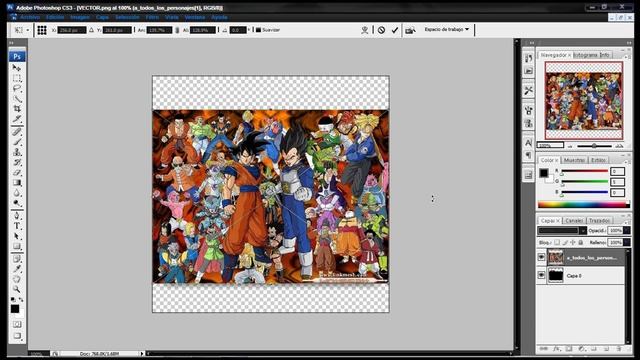Add a layer style with fx icon
The height and width of the screenshot is (360, 640).
click(x=557, y=349)
